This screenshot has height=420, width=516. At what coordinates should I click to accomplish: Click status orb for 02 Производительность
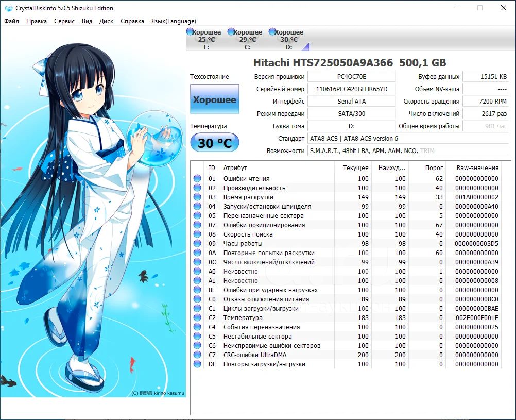pyautogui.click(x=197, y=188)
